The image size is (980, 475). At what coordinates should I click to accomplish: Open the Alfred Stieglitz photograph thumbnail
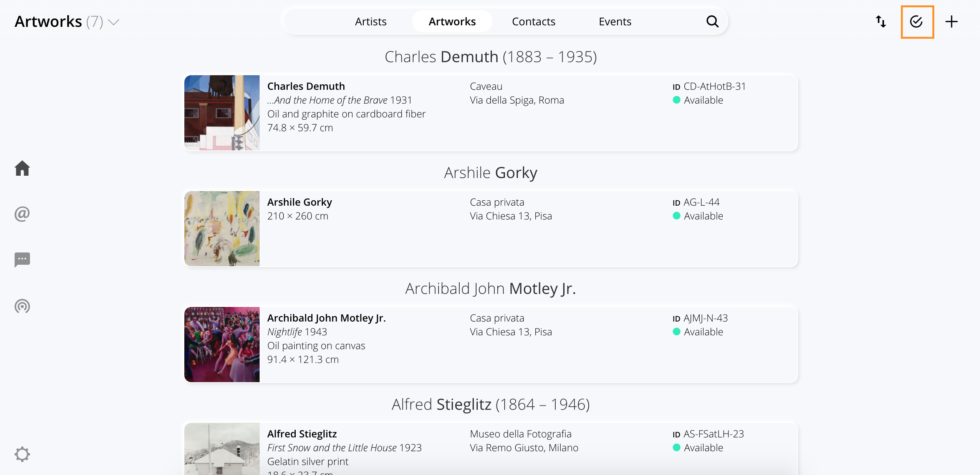pyautogui.click(x=222, y=449)
